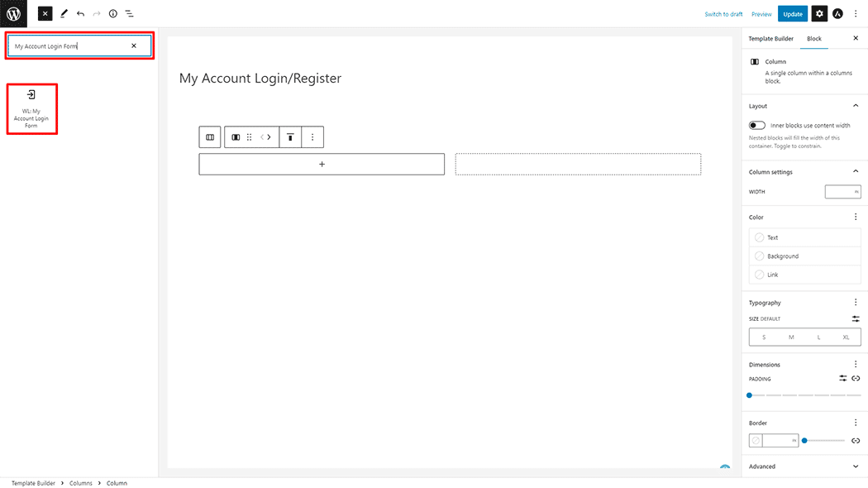868x488 pixels.
Task: Click the Update button
Action: point(792,13)
